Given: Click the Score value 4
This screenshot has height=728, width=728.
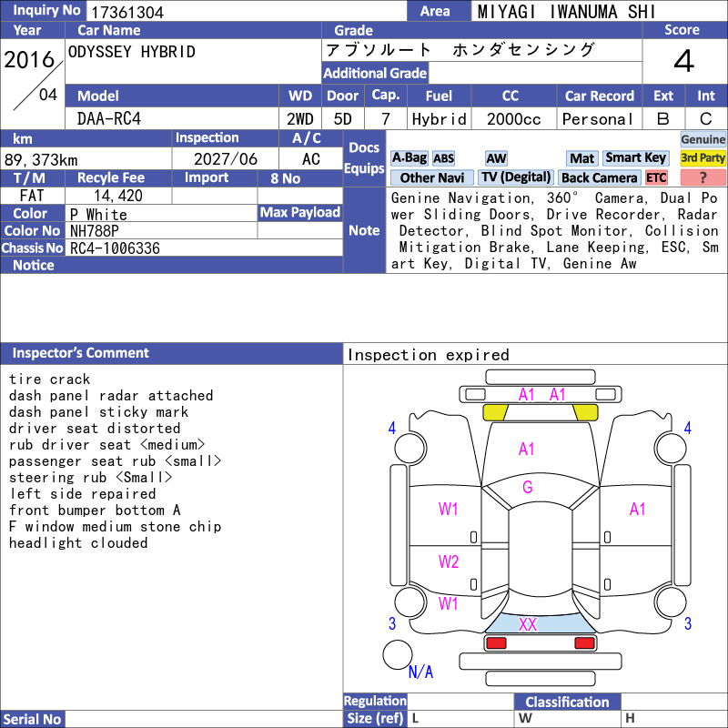Looking at the screenshot, I should coord(683,61).
